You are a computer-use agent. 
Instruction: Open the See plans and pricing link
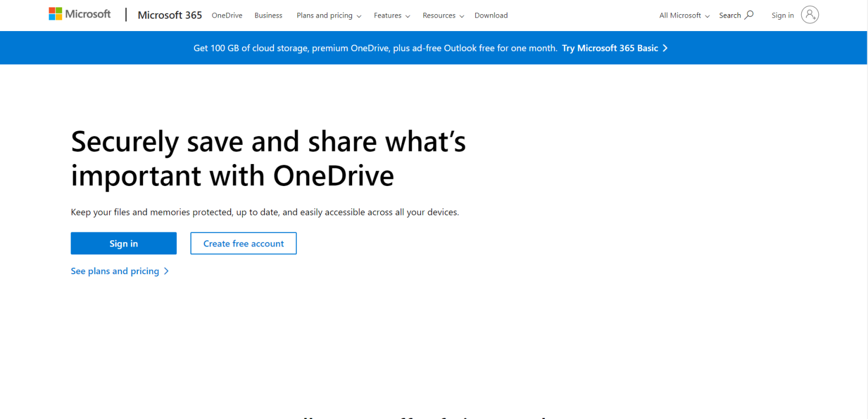pyautogui.click(x=114, y=271)
